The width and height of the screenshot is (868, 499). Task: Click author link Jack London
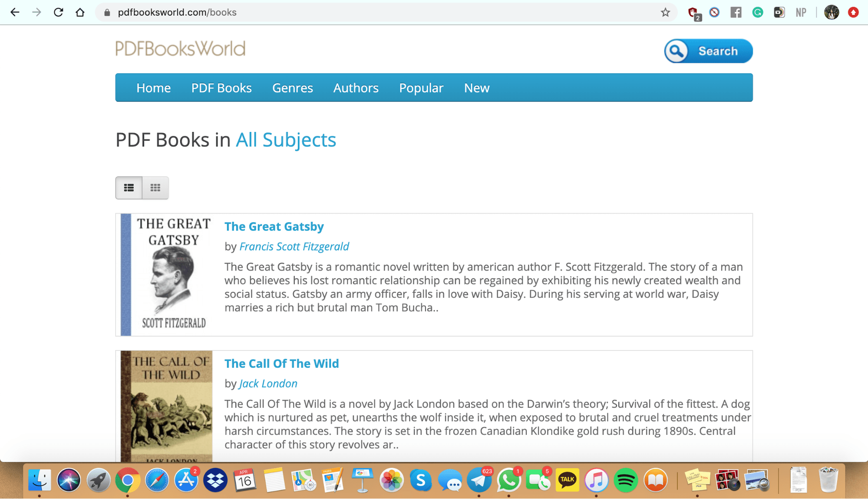(268, 383)
